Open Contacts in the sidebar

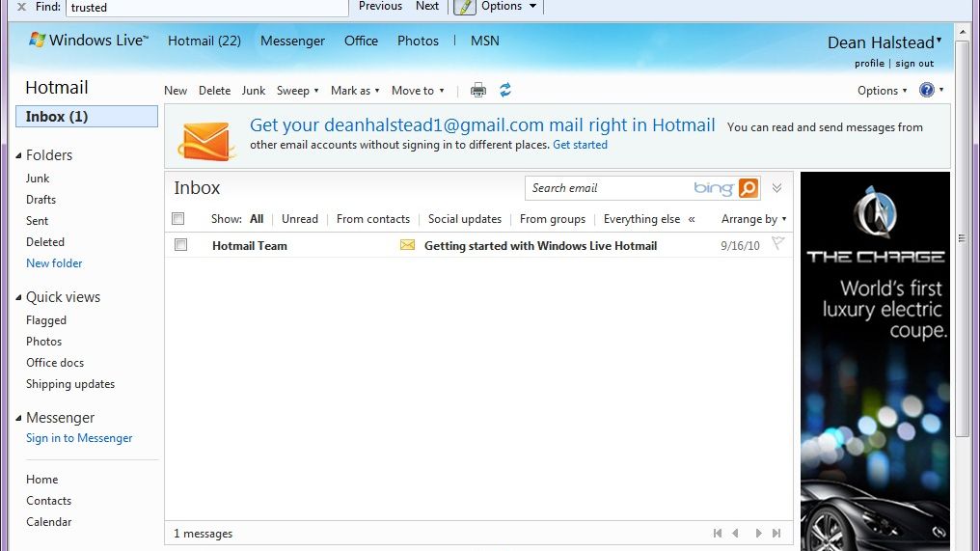(49, 501)
